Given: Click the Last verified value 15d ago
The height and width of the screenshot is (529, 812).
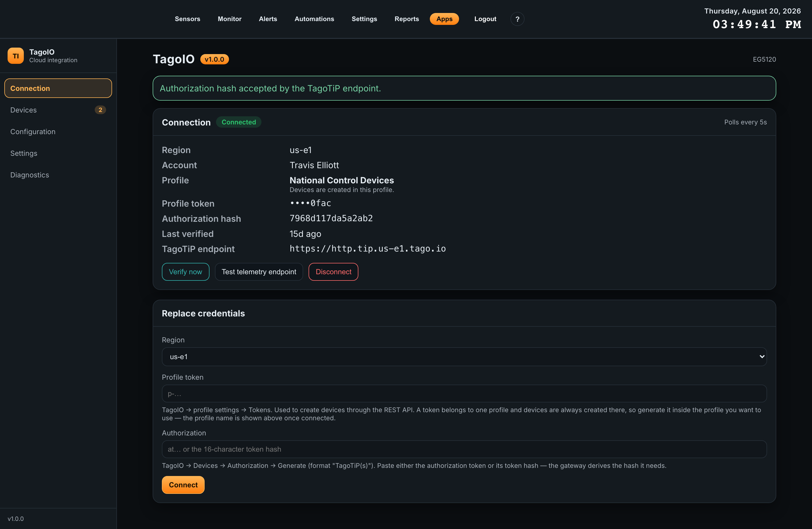Looking at the screenshot, I should 305,234.
